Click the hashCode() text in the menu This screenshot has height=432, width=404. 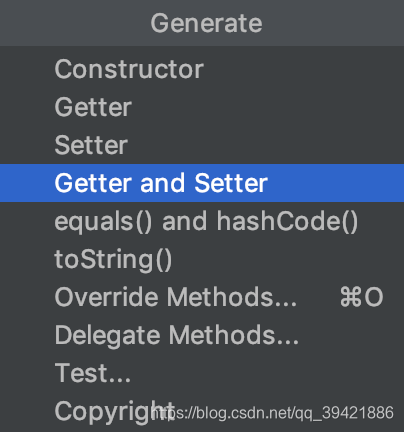(x=287, y=222)
